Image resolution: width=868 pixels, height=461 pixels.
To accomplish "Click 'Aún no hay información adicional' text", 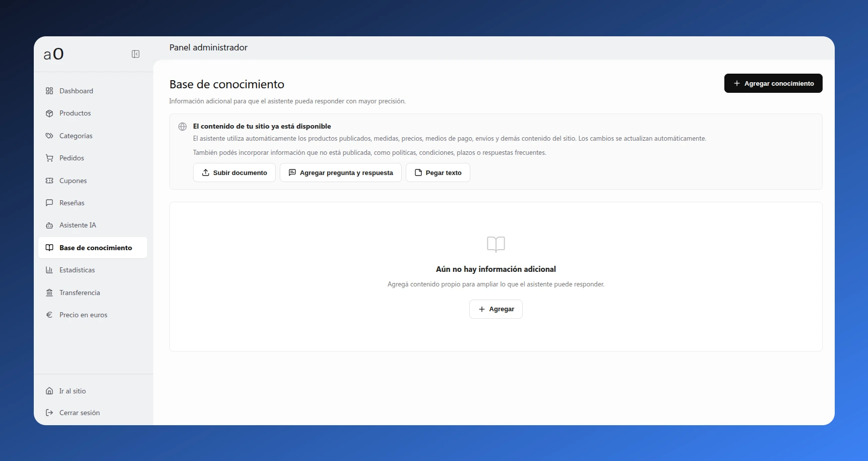I will 496,269.
